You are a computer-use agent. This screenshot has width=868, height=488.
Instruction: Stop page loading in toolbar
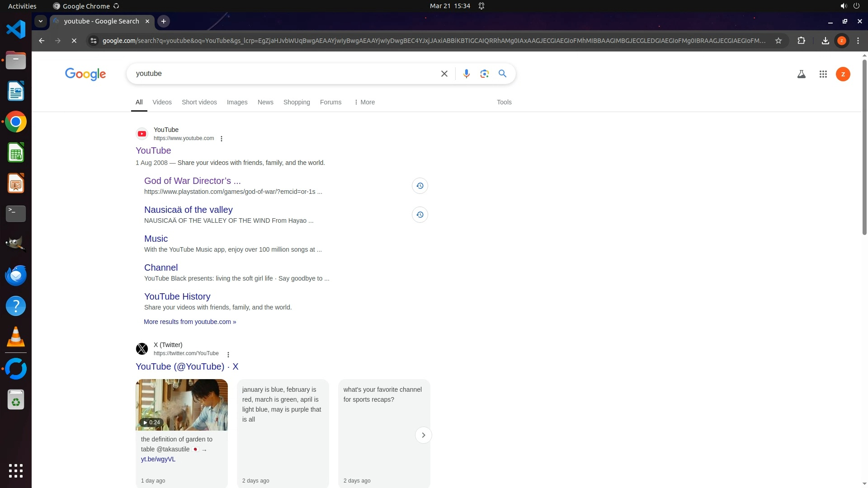click(x=74, y=41)
